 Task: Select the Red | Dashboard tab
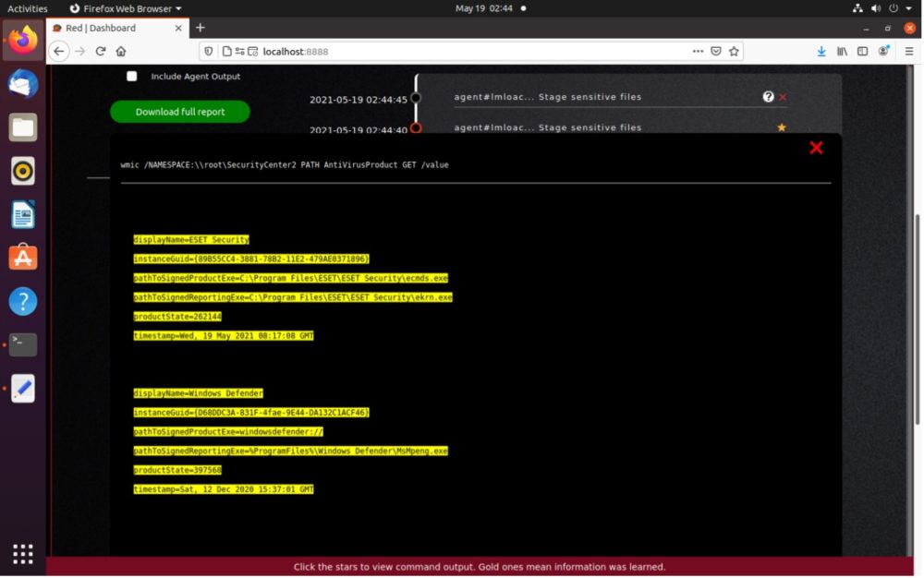(x=118, y=28)
